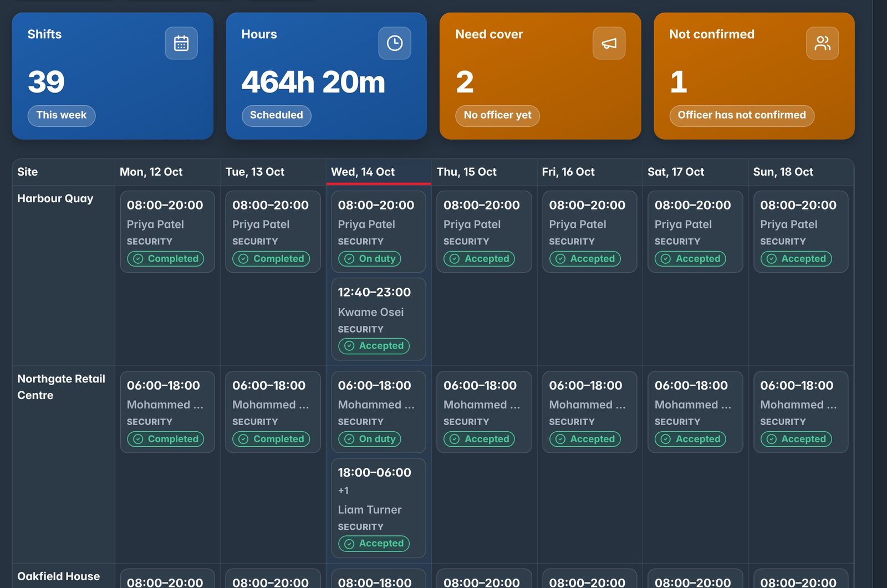
Task: Open Liam Turner 18:00–06:00 shift card
Action: click(x=379, y=508)
